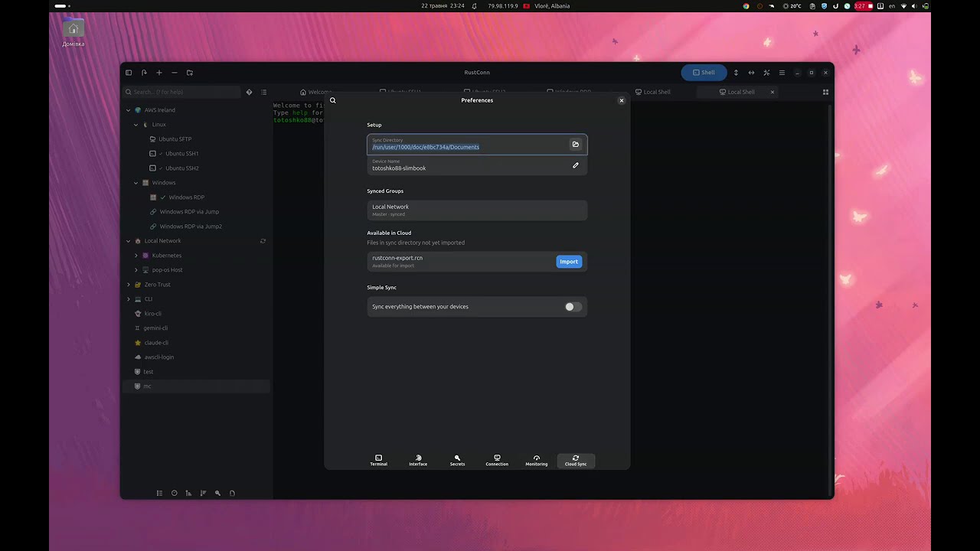980x551 pixels.
Task: Switch to Connection preferences tab
Action: (x=497, y=460)
